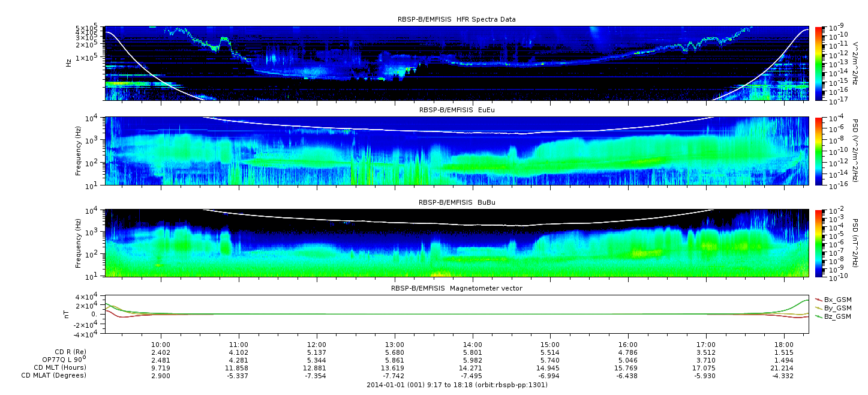868x395 pixels.
Task: Select the RBSP-B/EMFISIS BuBu panel title
Action: (456, 204)
